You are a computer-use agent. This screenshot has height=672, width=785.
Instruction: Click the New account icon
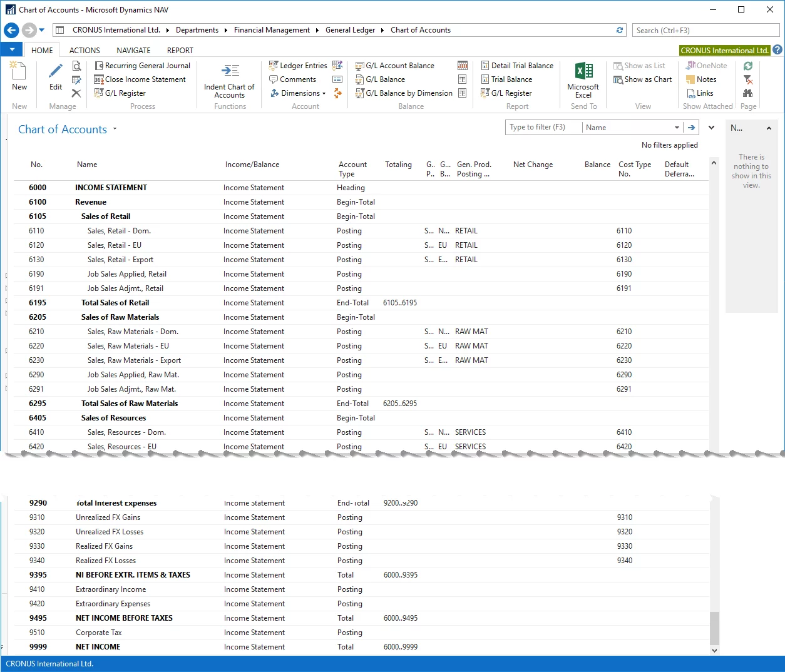(x=19, y=72)
